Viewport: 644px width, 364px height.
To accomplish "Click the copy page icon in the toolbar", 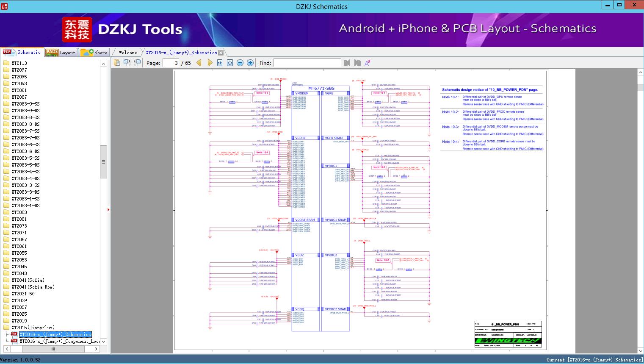I will 117,63.
